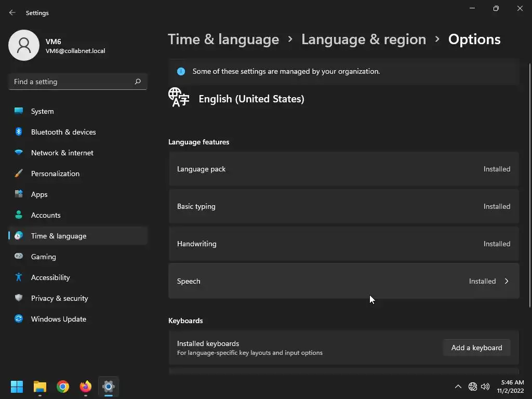Open the Gaming settings section

[44, 257]
